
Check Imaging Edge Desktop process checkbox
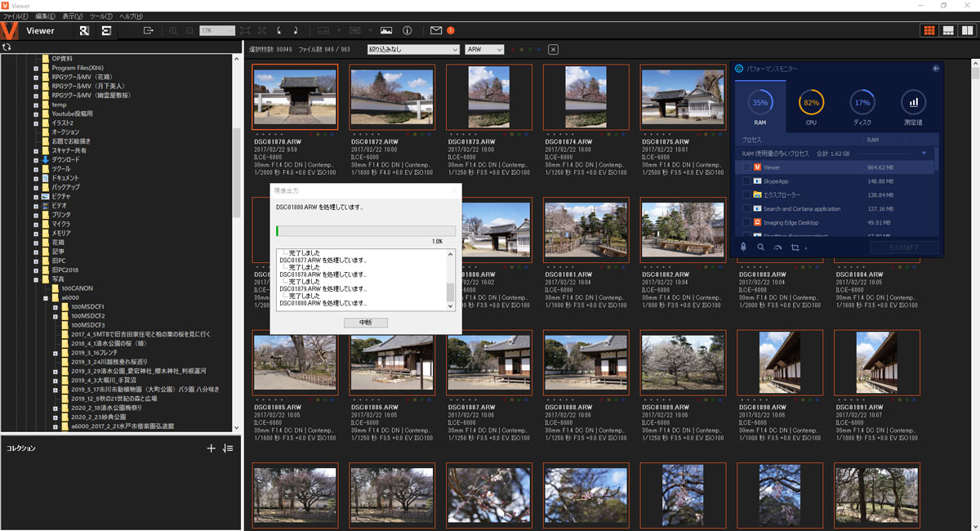[x=746, y=222]
